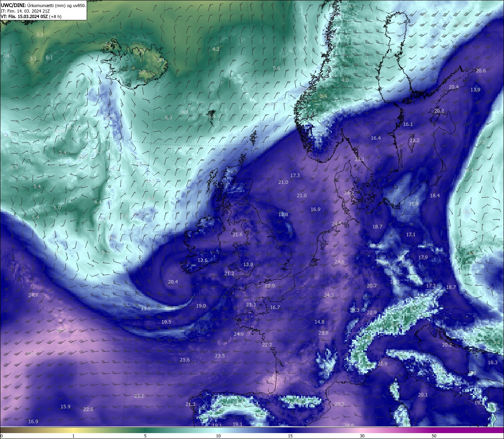Click the map value '7.4'
504x439 pixels.
click(x=6, y=56)
